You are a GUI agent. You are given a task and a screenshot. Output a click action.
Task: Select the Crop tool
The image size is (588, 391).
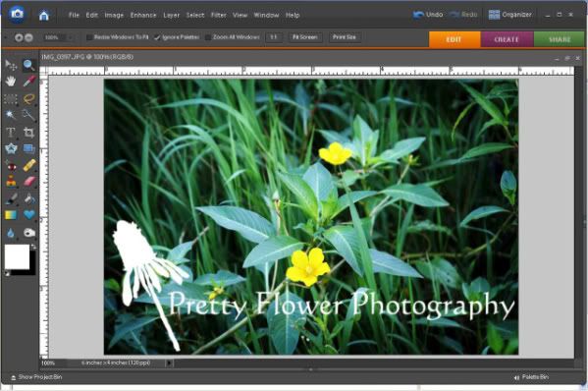coord(28,132)
